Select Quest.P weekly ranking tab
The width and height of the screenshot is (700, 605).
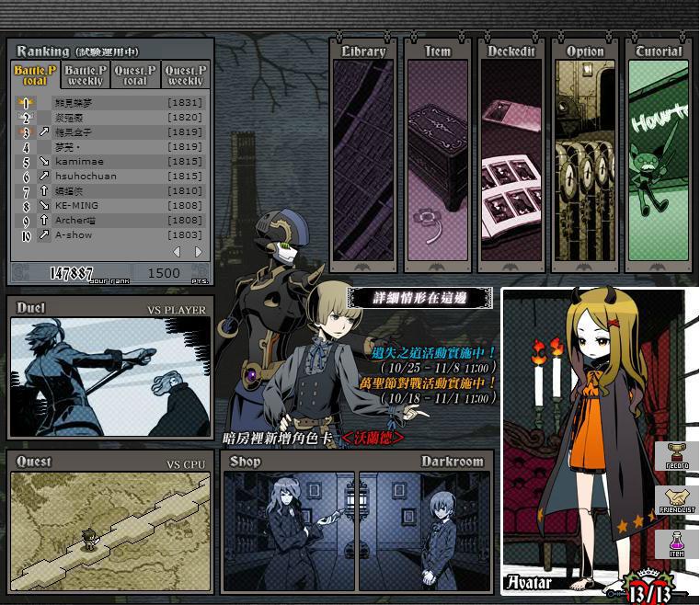[185, 75]
